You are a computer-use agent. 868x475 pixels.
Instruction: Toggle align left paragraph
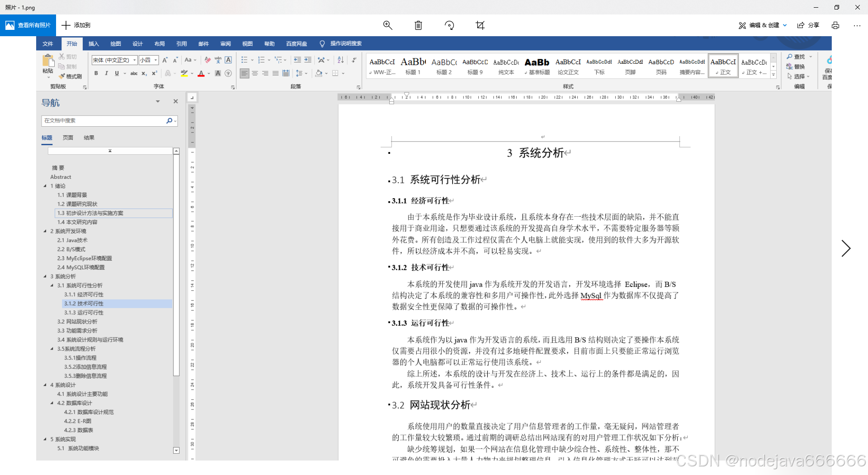click(x=245, y=73)
